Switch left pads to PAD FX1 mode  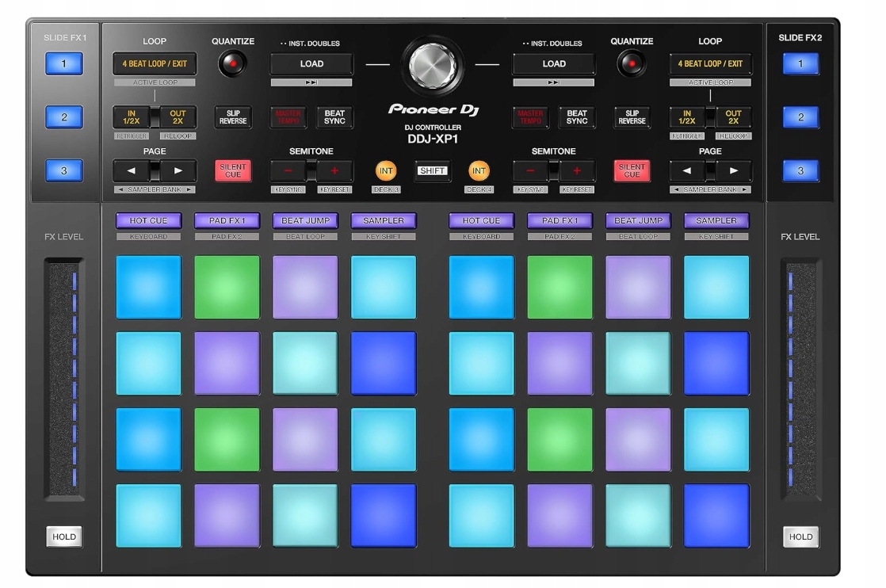(x=227, y=221)
